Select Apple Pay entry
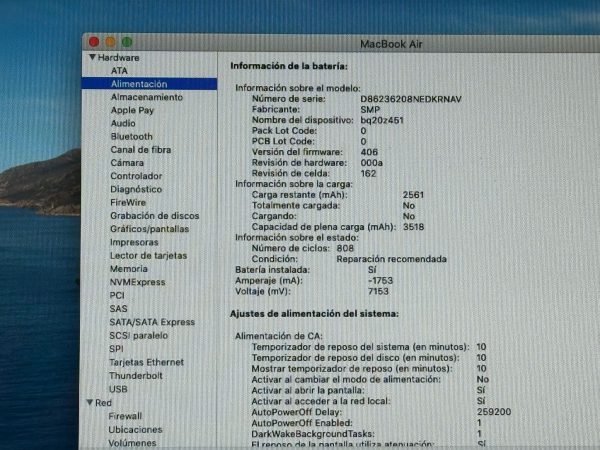 [132, 111]
